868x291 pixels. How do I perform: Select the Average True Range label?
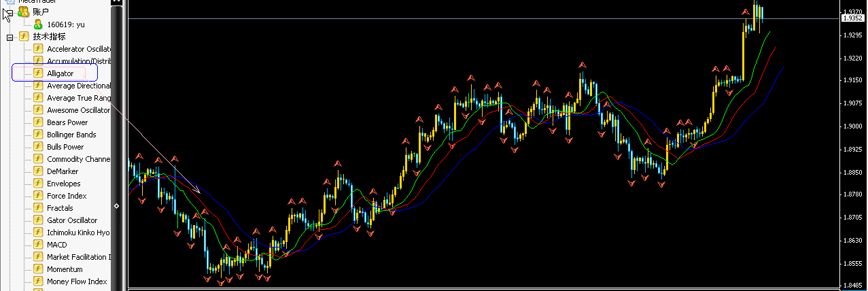point(78,98)
